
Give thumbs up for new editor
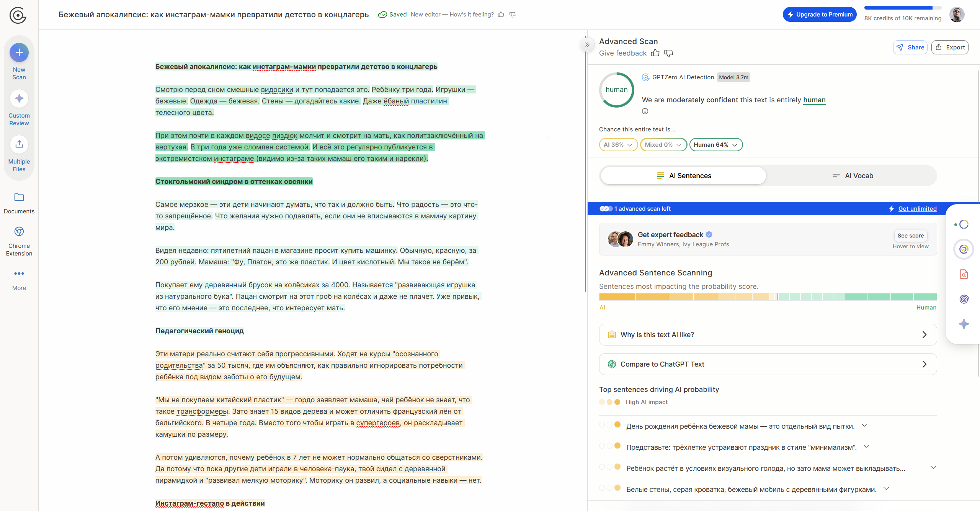(501, 15)
